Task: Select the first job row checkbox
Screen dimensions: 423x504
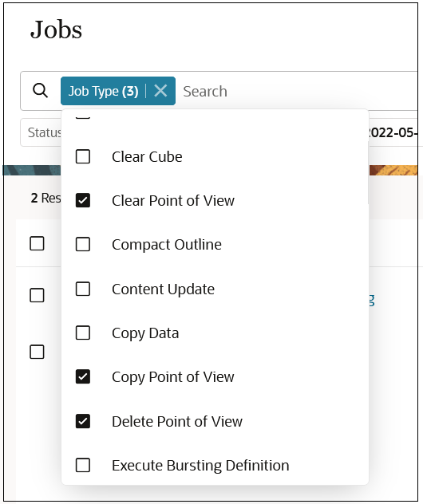Action: (37, 295)
